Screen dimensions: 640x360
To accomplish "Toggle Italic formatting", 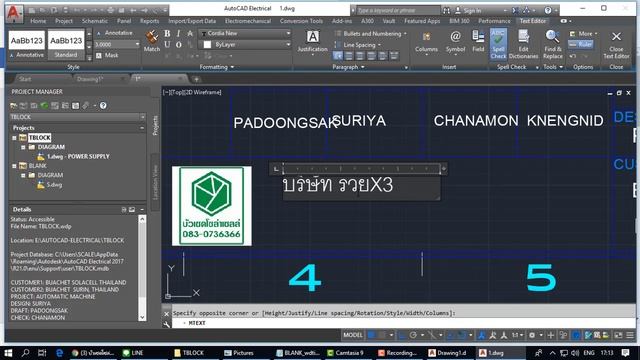I will pyautogui.click(x=179, y=33).
